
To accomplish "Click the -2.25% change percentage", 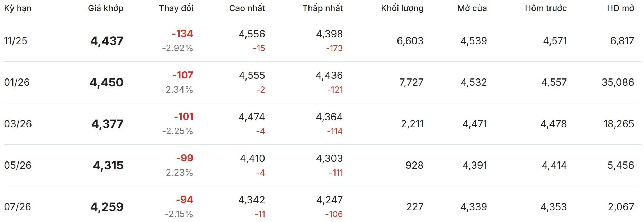I will [177, 131].
